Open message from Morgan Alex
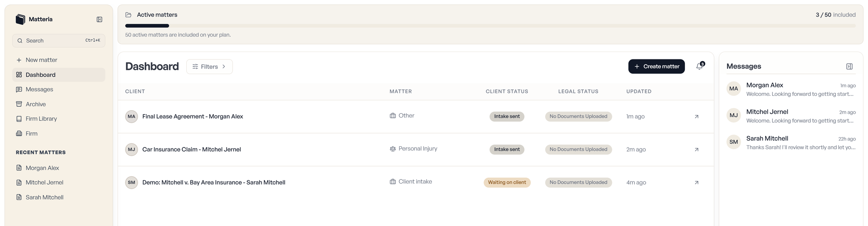868x226 pixels. click(x=791, y=89)
